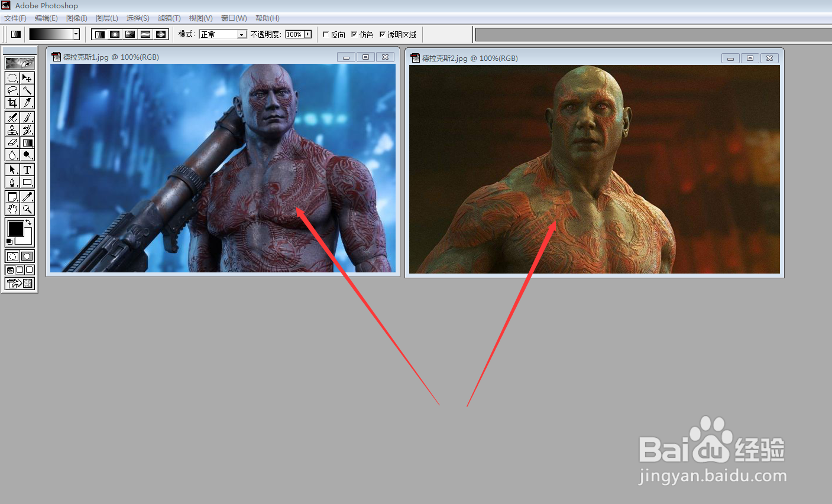The height and width of the screenshot is (504, 832).
Task: Open the gradient picker dropdown arrow
Action: [x=76, y=34]
